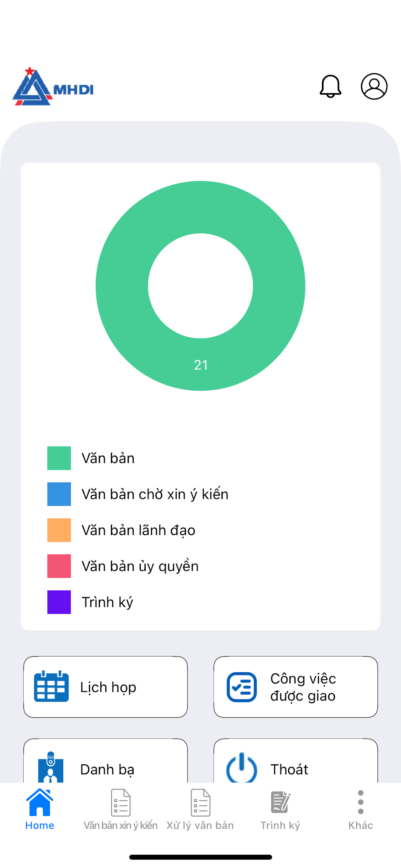Tap the green donut chart segment showing 21
Image resolution: width=401 pixels, height=868 pixels.
pyautogui.click(x=201, y=365)
